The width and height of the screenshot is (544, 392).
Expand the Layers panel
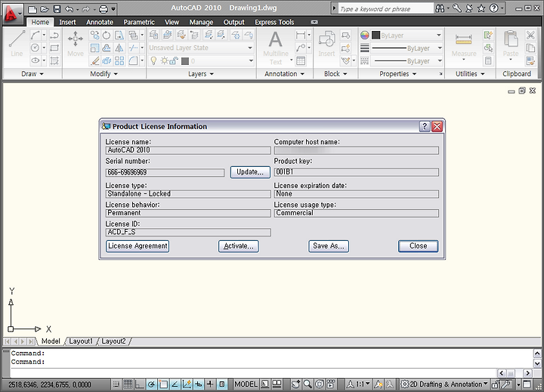[x=201, y=74]
